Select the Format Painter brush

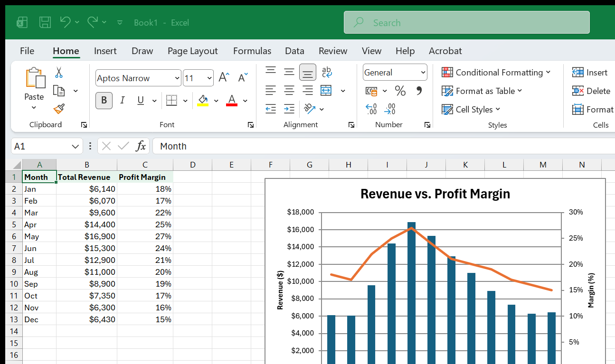(59, 109)
